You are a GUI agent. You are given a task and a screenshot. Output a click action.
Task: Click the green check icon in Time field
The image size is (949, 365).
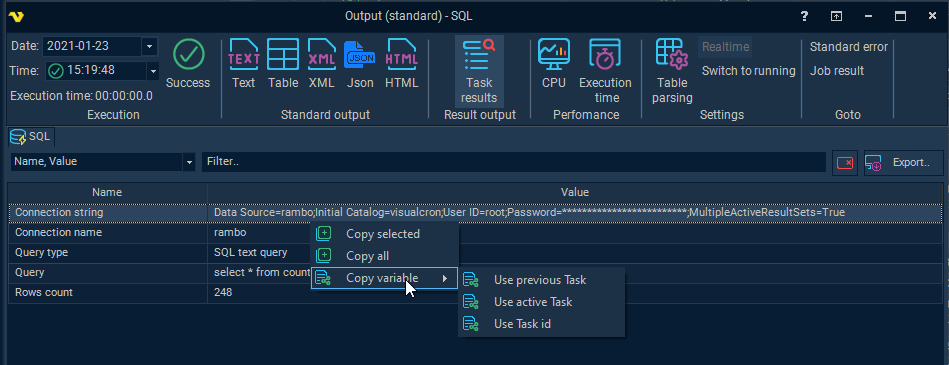coord(56,71)
